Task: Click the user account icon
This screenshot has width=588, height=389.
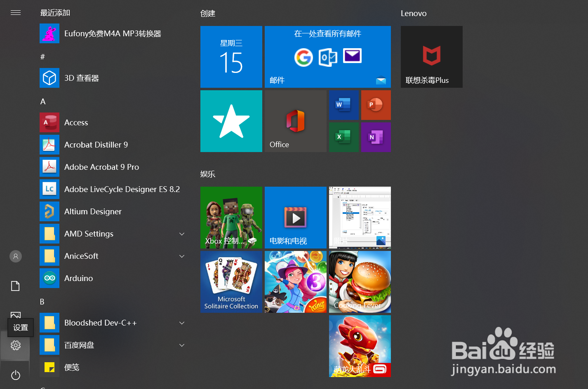Action: (15, 256)
